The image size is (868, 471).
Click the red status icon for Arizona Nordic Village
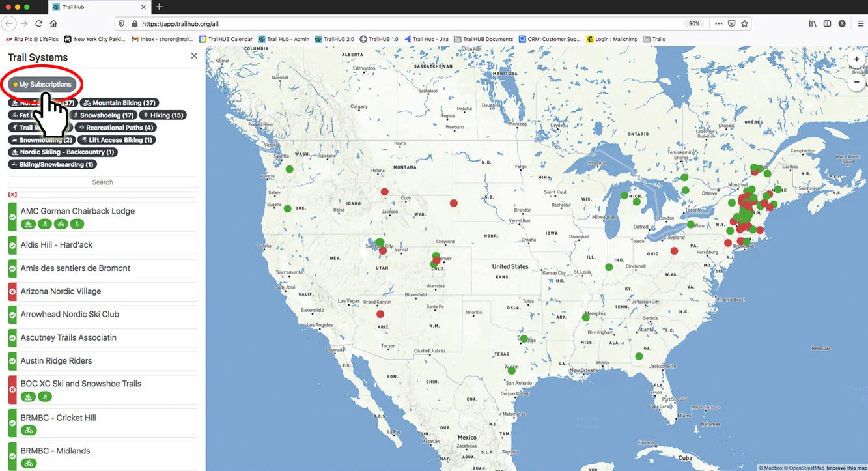pyautogui.click(x=12, y=291)
